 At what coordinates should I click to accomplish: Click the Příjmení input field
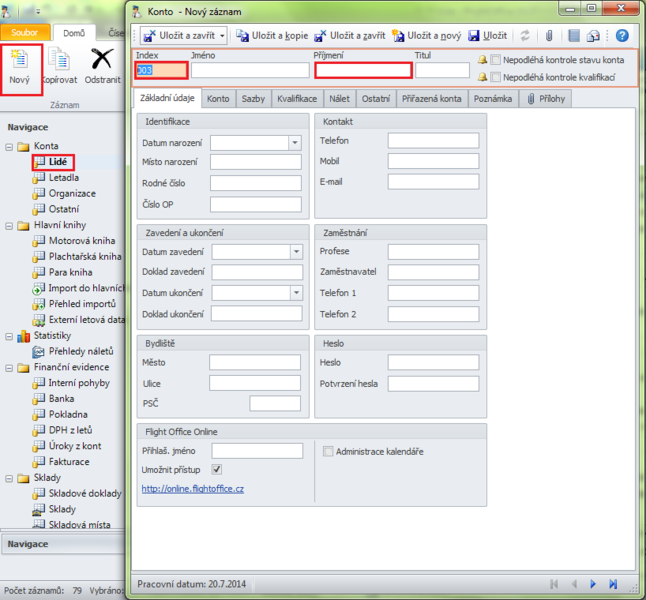pos(363,71)
